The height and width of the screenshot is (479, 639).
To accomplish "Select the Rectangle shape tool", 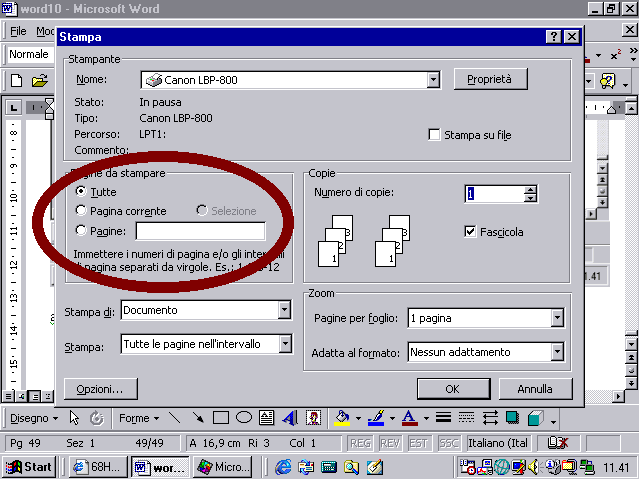I will [221, 418].
